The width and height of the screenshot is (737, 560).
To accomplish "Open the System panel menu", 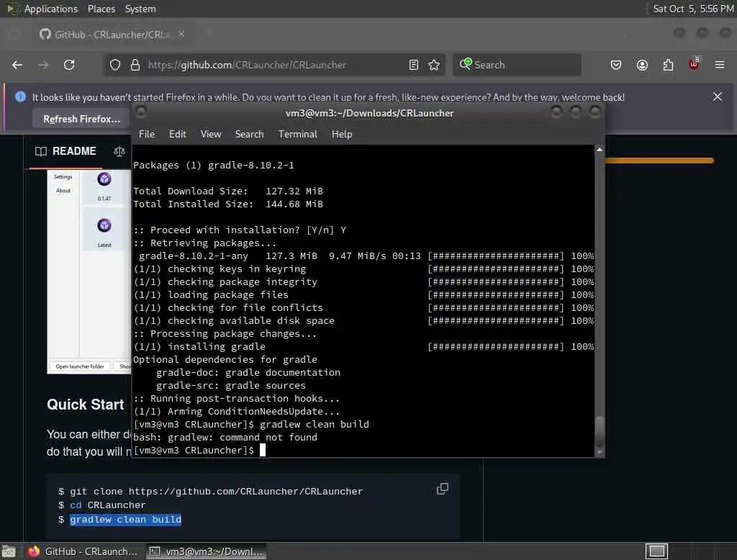I will coord(140,9).
